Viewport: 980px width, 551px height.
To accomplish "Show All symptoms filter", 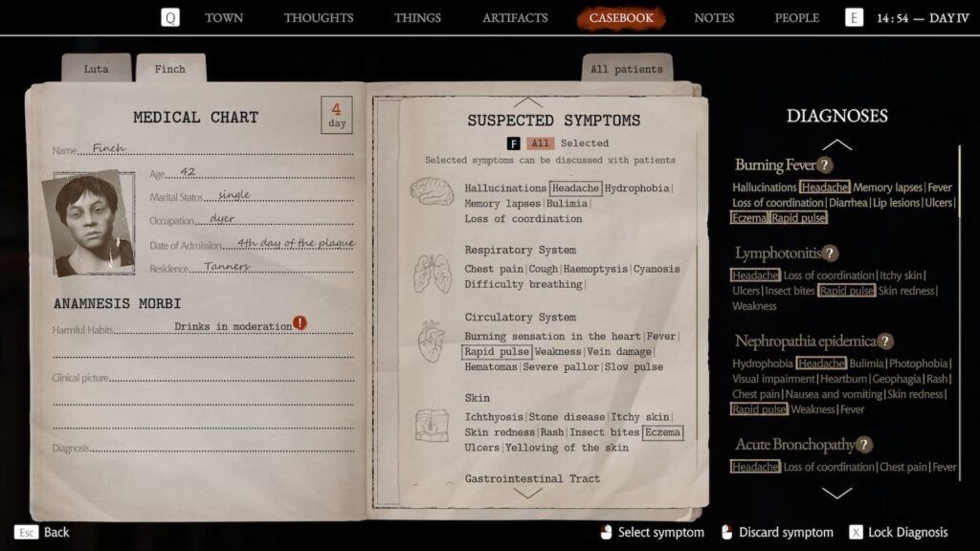I will pos(540,143).
